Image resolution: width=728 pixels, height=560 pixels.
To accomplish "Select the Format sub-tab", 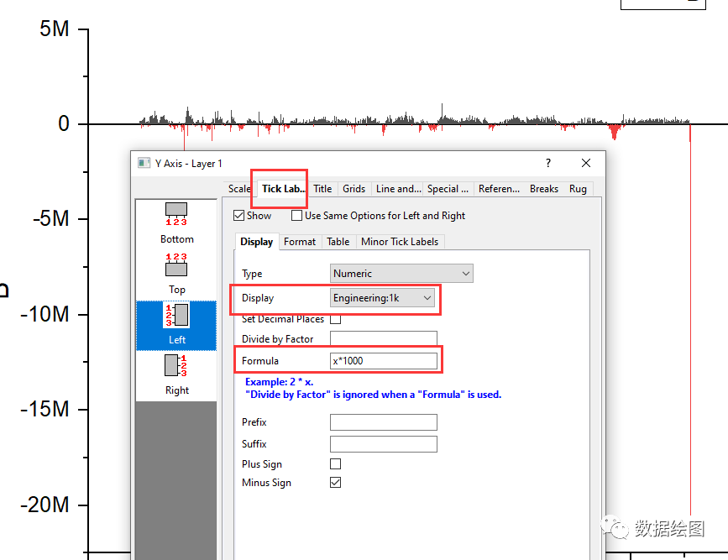I will pos(300,242).
